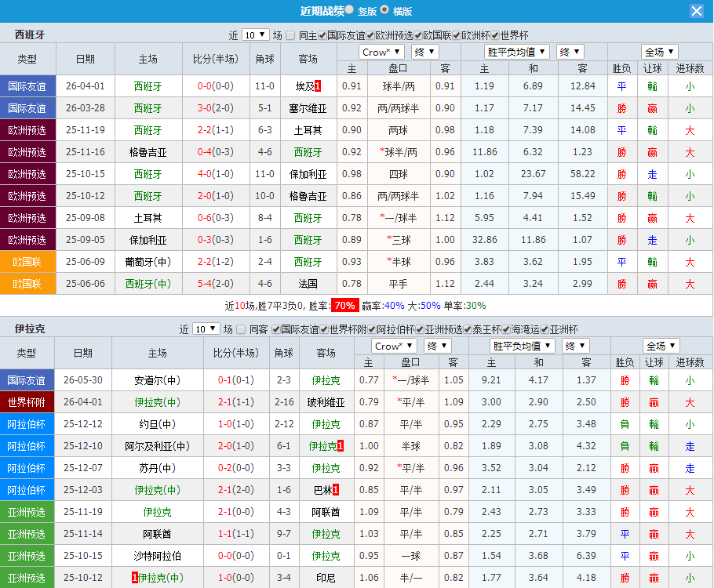Screen dimensions: 714x588
Task: Click home team 沙特阿拉伯
Action: [157, 556]
